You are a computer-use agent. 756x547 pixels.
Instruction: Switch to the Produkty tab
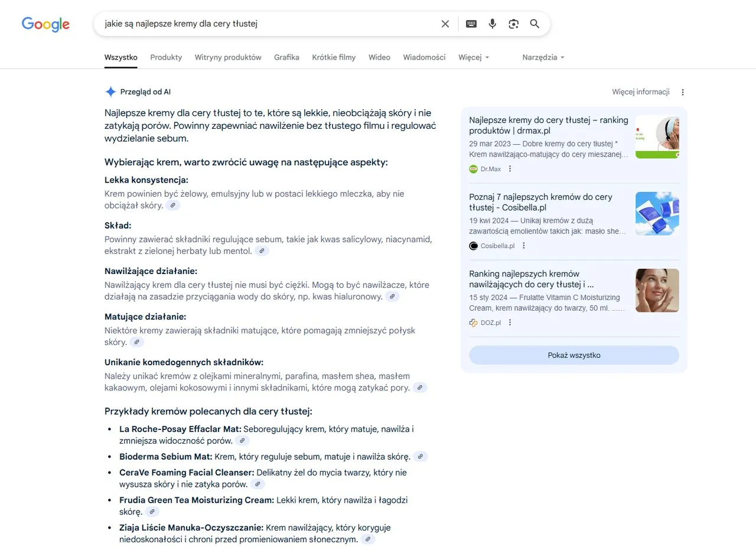(x=166, y=57)
